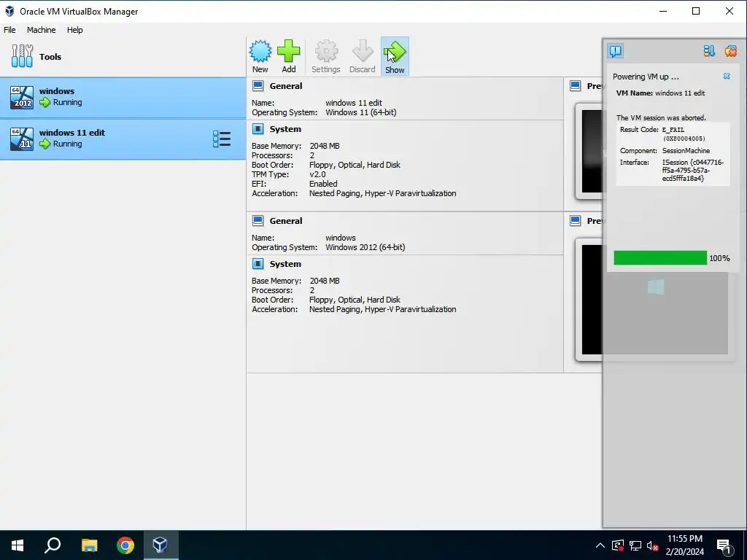Open the Windows Start menu
The width and height of the screenshot is (747, 560).
pos(18,545)
